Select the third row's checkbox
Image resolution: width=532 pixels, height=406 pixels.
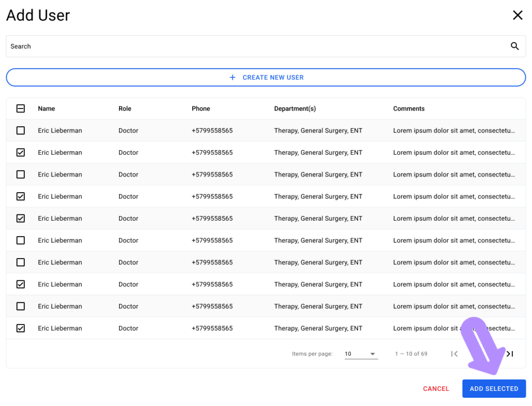pos(21,174)
